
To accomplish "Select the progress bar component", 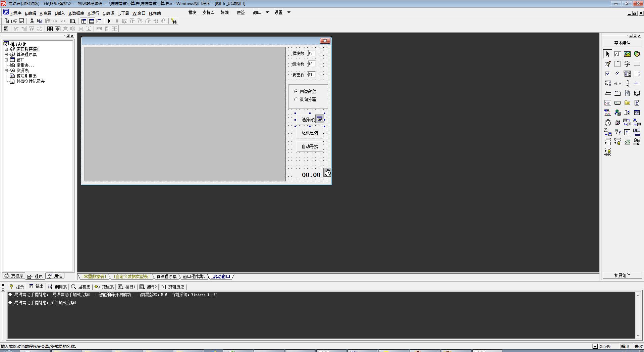I will [x=637, y=83].
